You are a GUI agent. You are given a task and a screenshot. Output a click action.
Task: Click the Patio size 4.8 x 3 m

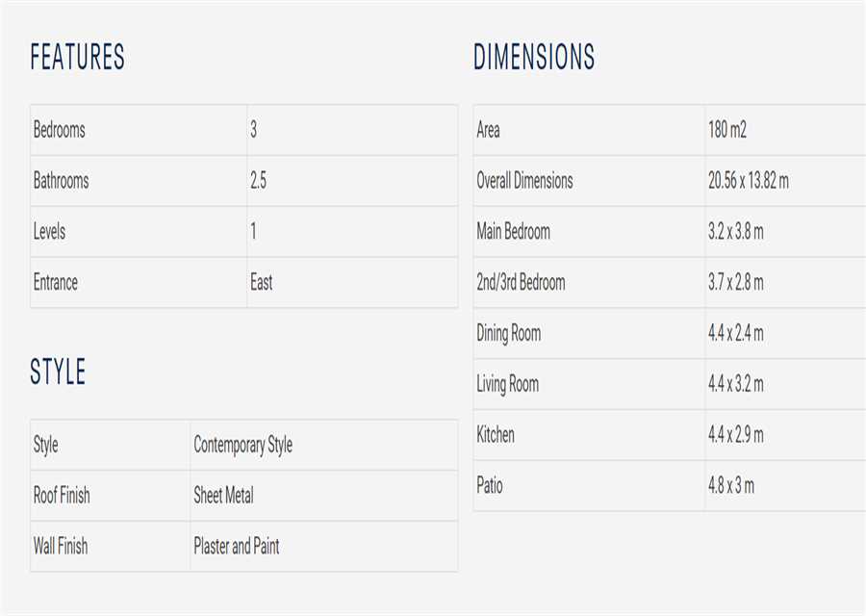click(730, 486)
